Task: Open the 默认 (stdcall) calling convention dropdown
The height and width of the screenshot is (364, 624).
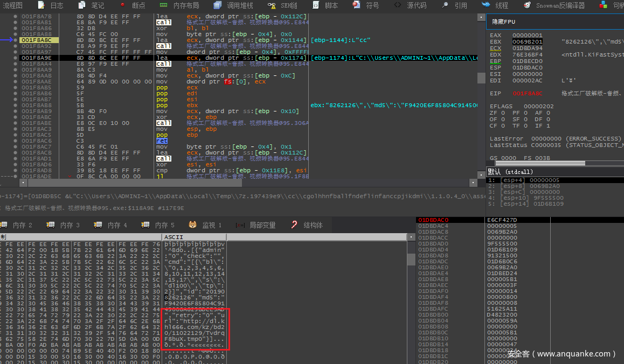Action: coord(554,172)
